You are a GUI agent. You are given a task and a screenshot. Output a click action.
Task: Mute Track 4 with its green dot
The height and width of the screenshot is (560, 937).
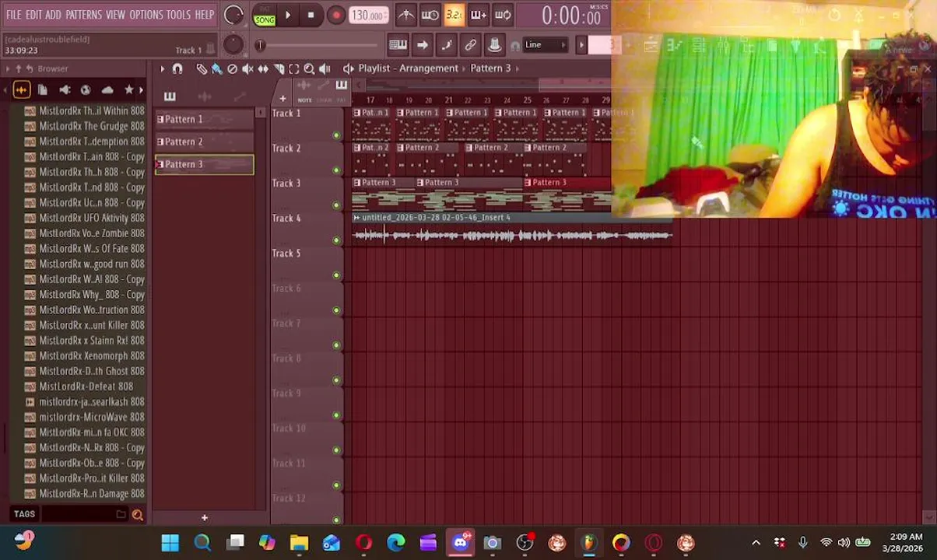coord(336,240)
